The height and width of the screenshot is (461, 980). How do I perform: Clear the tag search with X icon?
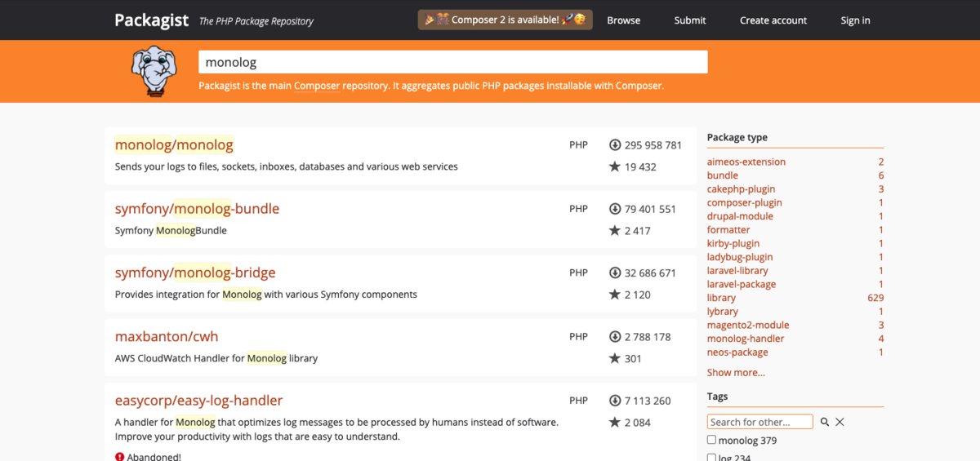pyautogui.click(x=840, y=422)
